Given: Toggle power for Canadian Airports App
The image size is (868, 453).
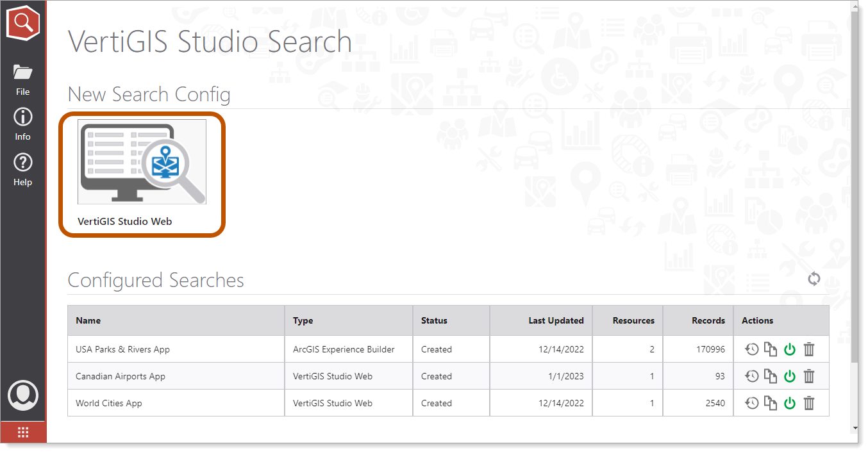Looking at the screenshot, I should pyautogui.click(x=790, y=376).
